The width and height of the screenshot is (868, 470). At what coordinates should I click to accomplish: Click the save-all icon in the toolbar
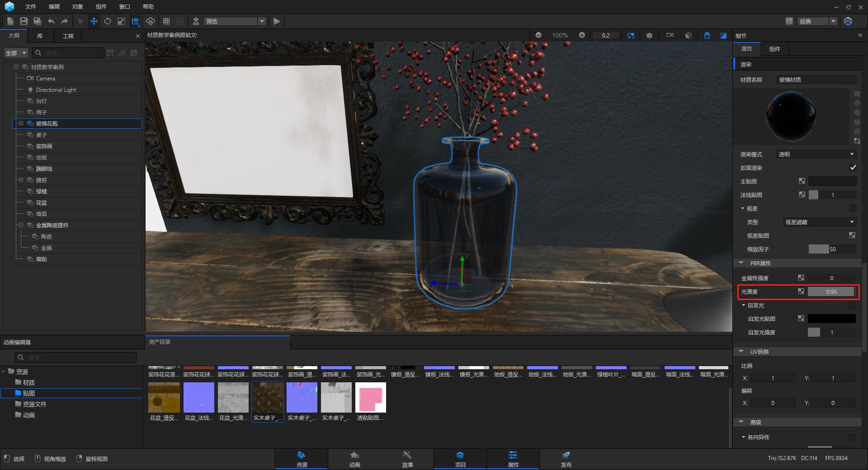click(38, 21)
